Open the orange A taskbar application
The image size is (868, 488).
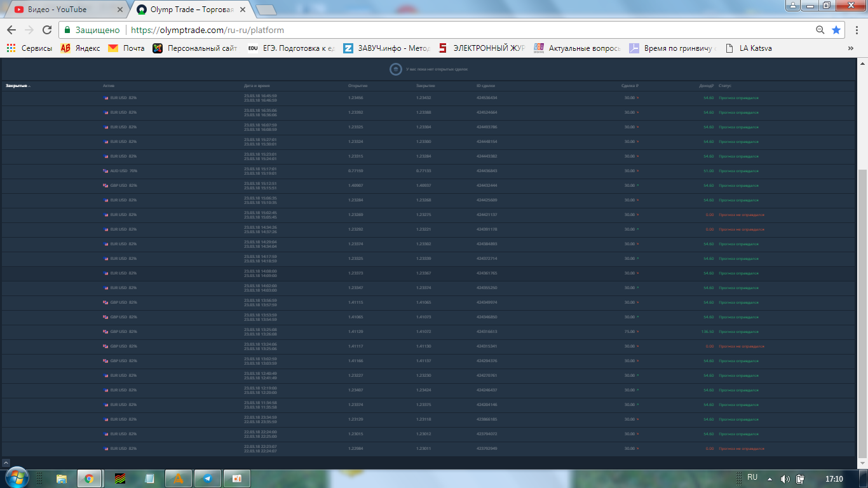click(178, 478)
